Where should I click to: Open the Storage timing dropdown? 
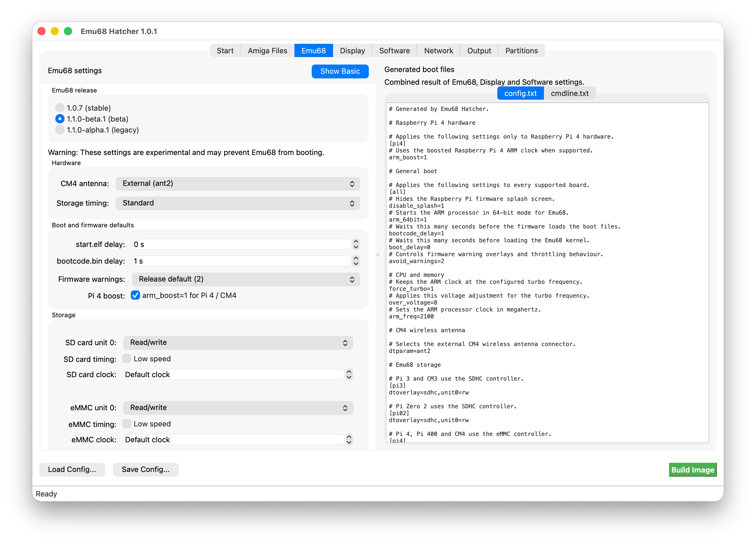(x=238, y=203)
